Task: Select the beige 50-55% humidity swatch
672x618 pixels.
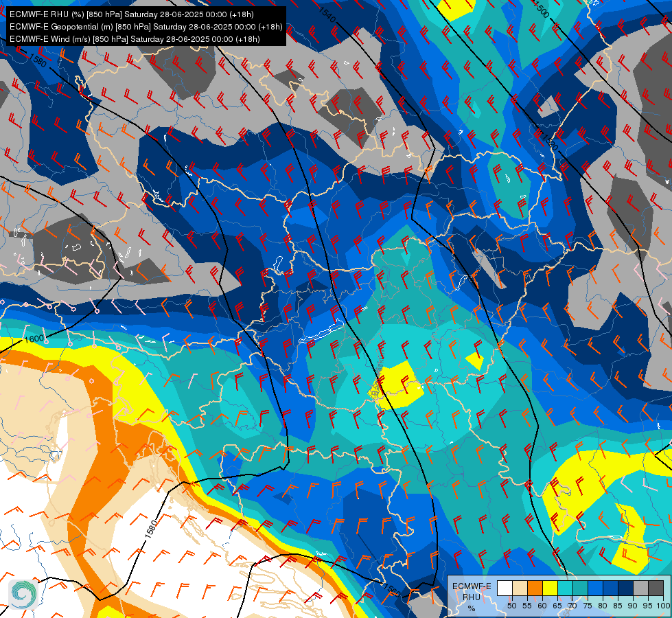Action: pos(520,588)
